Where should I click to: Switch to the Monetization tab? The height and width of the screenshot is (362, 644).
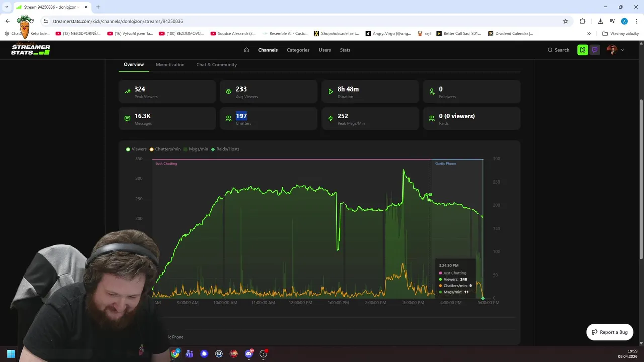pyautogui.click(x=170, y=64)
